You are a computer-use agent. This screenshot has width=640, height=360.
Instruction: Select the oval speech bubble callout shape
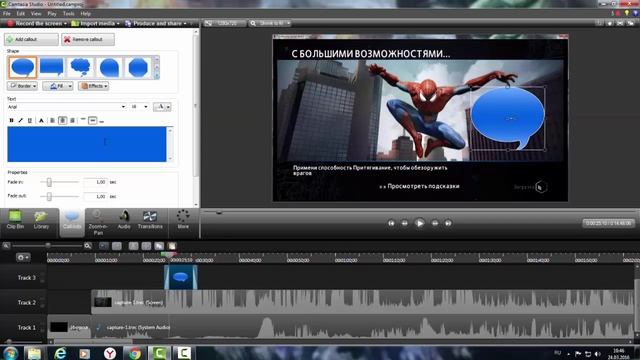[x=22, y=67]
